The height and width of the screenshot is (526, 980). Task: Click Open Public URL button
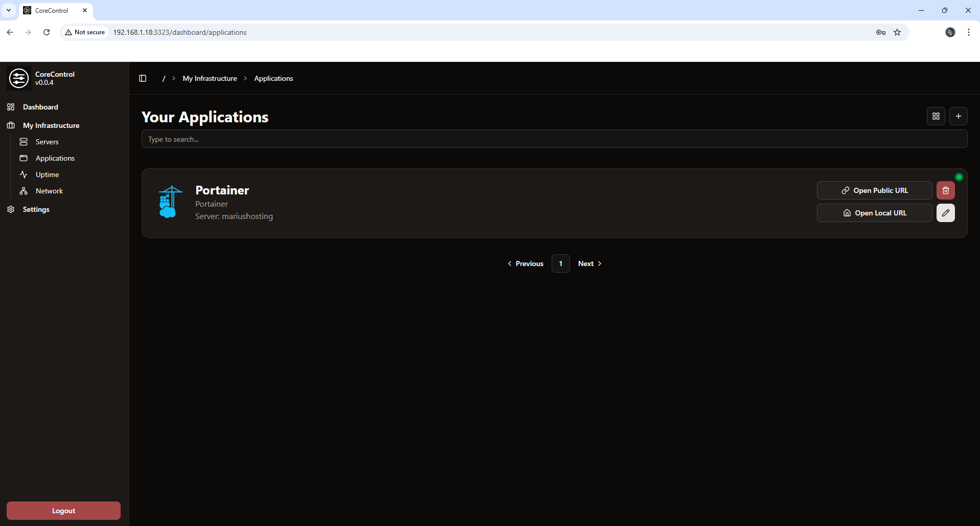click(x=874, y=190)
